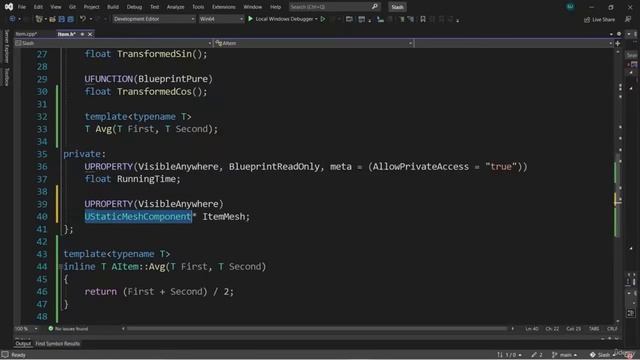Screen dimensions: 640x360
Task: Open the Git menu
Action: (x=72, y=7)
